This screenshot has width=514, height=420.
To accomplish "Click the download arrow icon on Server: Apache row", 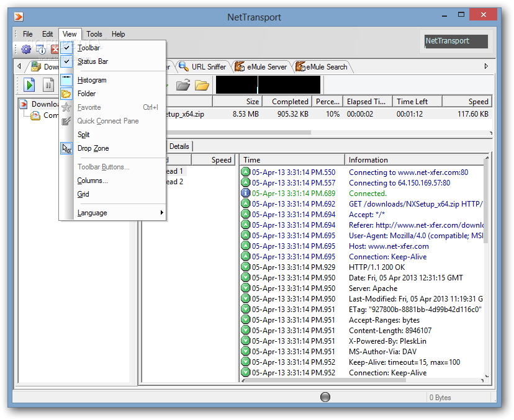I will pyautogui.click(x=246, y=288).
